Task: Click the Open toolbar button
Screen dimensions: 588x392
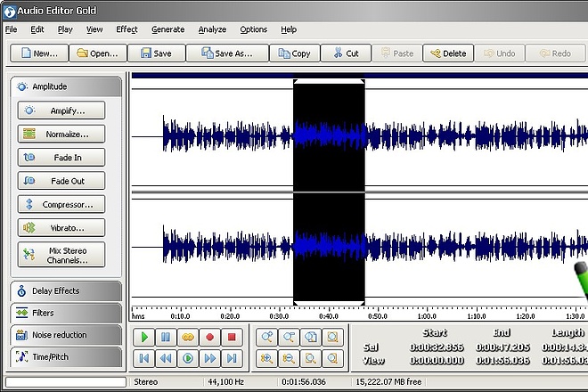Action: (x=98, y=53)
